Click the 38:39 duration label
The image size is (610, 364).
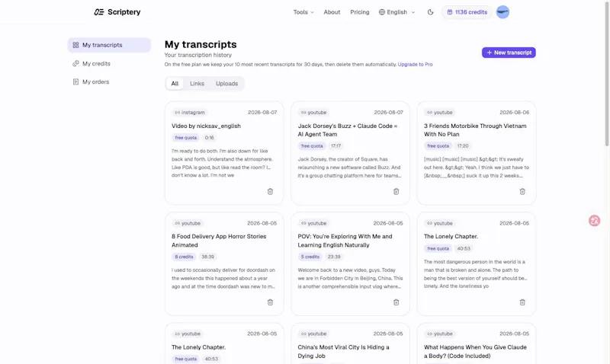click(207, 257)
